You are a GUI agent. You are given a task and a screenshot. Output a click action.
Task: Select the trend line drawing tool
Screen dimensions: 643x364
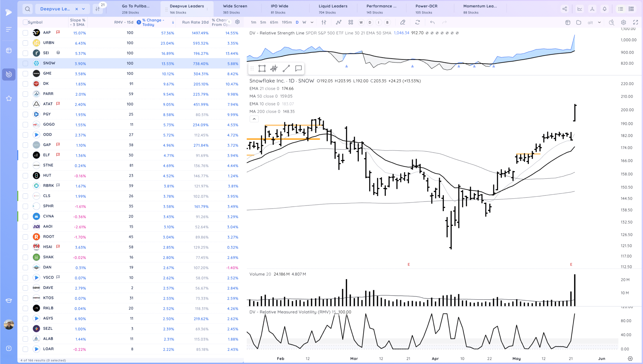[x=286, y=69]
